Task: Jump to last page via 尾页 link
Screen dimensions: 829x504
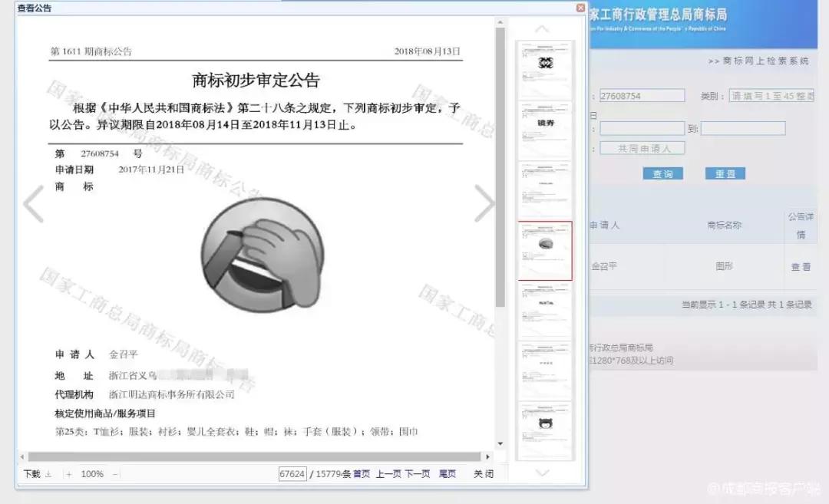Action: point(448,474)
